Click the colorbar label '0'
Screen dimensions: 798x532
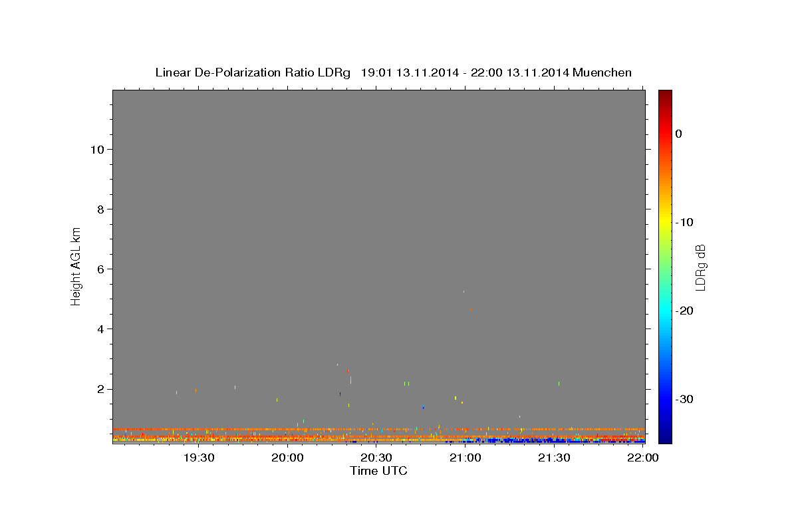[679, 134]
